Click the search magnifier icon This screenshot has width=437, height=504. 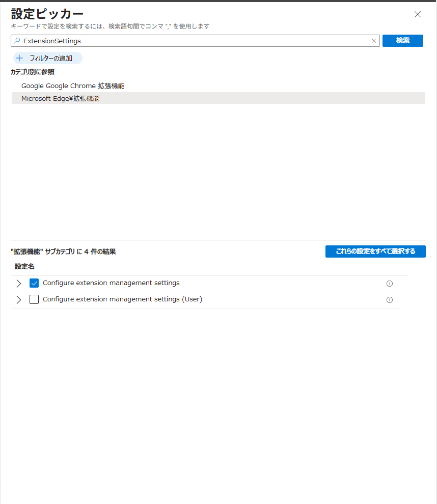click(x=17, y=41)
